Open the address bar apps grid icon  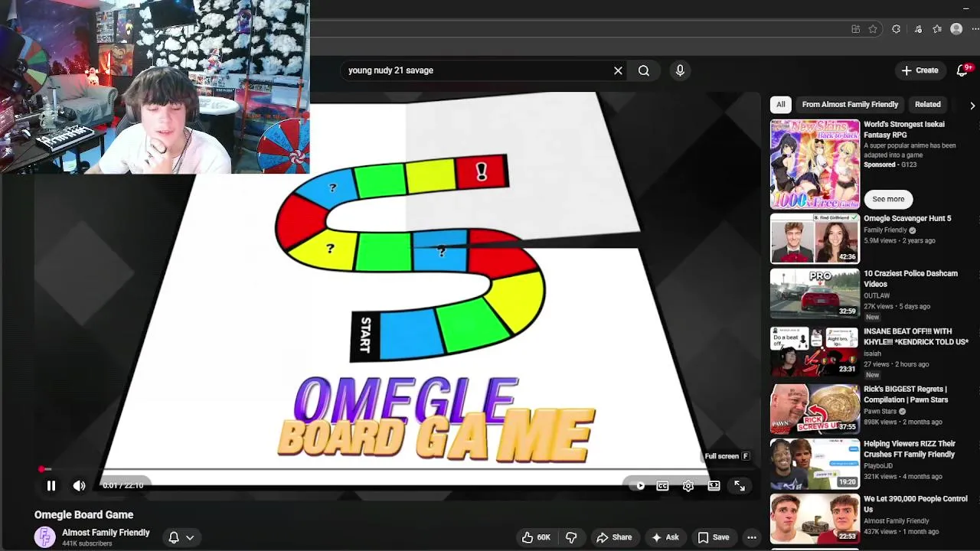855,29
